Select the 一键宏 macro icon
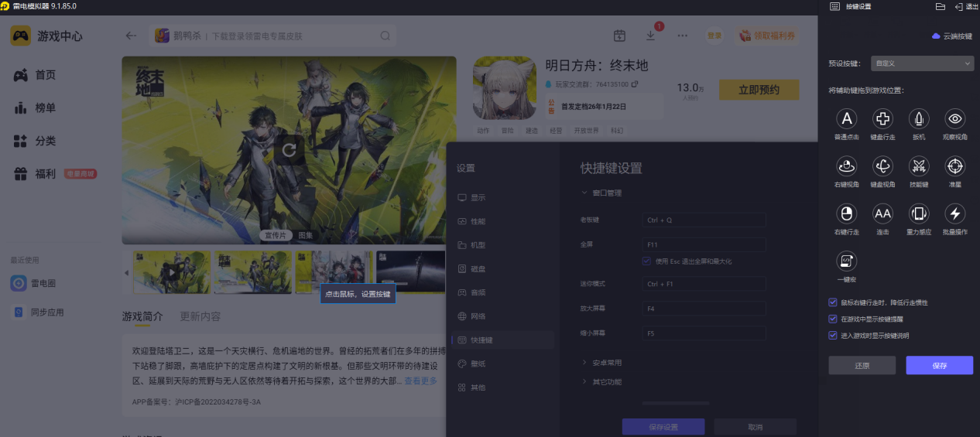Image resolution: width=980 pixels, height=437 pixels. coord(847,261)
